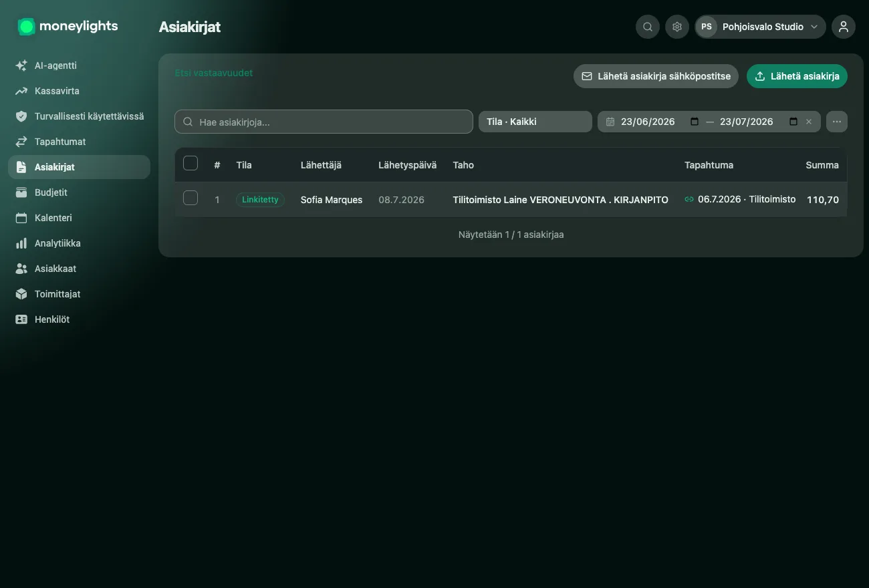Open the search magnifier in header
This screenshot has width=869, height=588.
648,27
